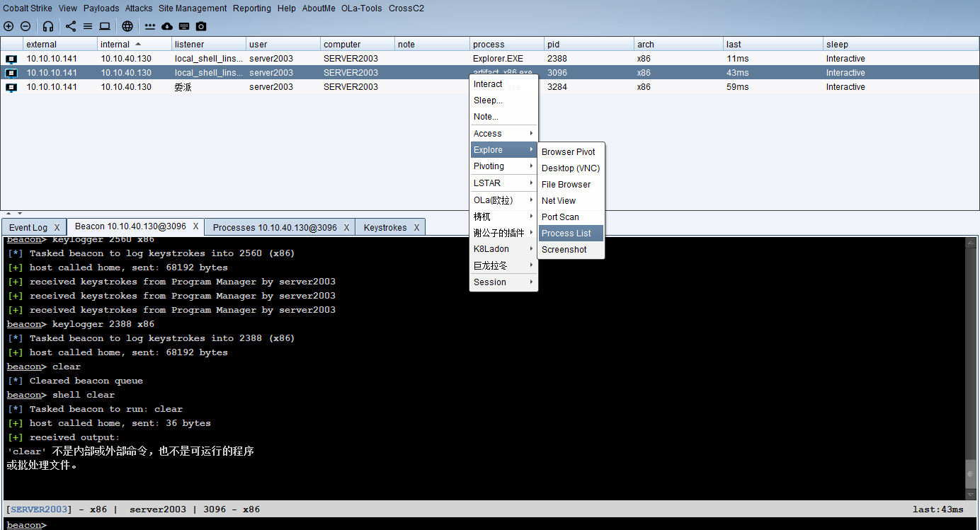Choose Sleep... from context menu
The width and height of the screenshot is (980, 530).
[503, 100]
